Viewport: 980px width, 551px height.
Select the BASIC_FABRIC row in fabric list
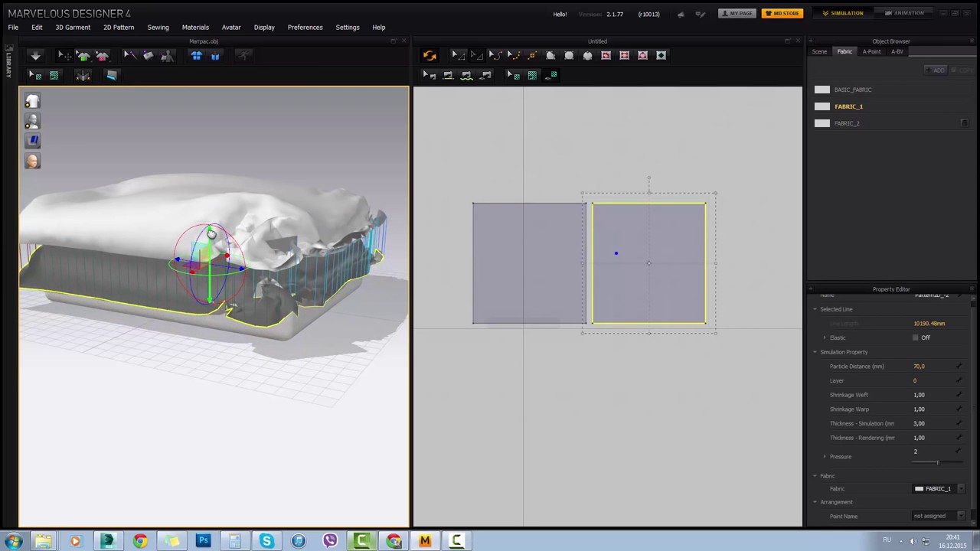tap(892, 90)
